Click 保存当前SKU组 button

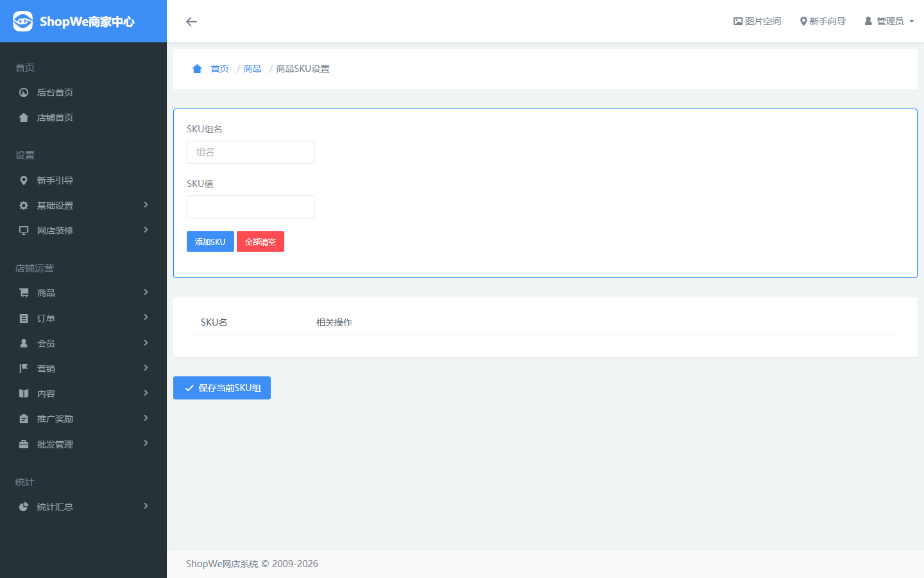pos(222,388)
